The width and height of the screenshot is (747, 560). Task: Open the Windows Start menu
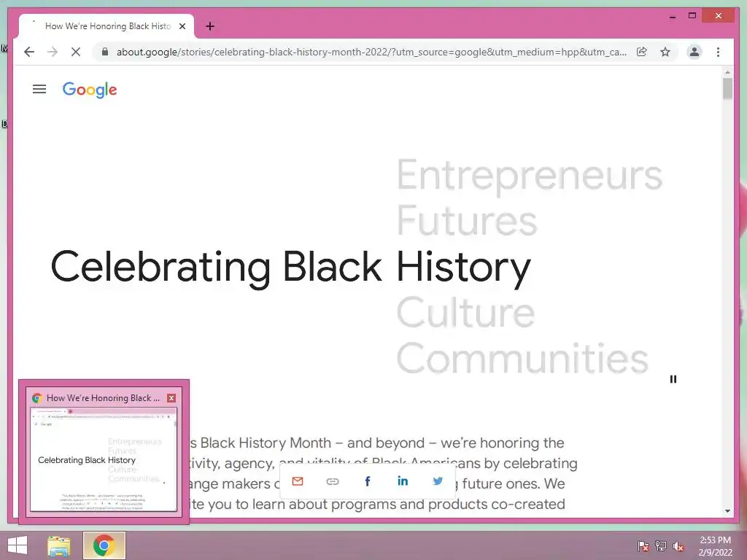pos(18,545)
